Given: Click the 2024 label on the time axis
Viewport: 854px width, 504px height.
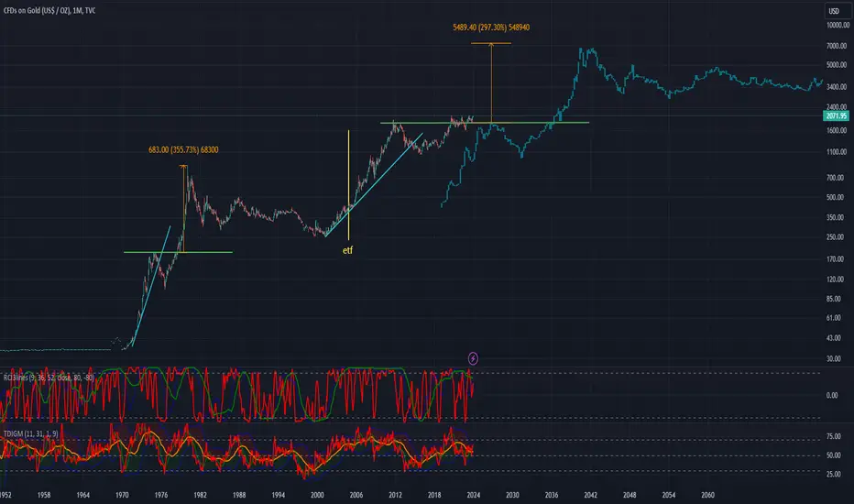Looking at the screenshot, I should coord(474,495).
